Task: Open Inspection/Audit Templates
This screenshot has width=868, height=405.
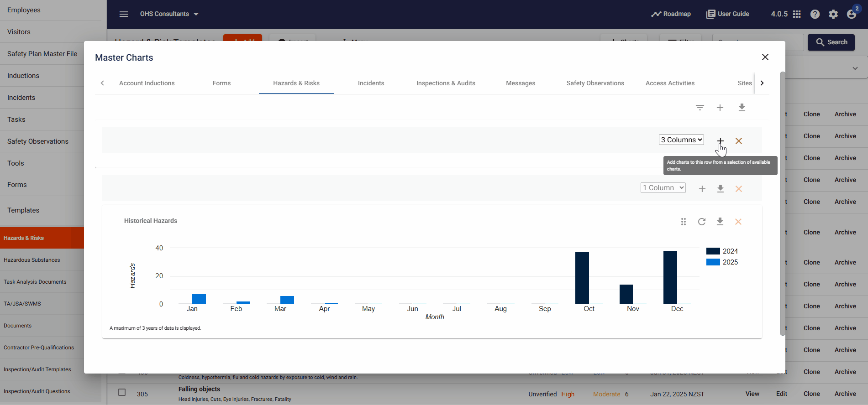Action: (37, 369)
